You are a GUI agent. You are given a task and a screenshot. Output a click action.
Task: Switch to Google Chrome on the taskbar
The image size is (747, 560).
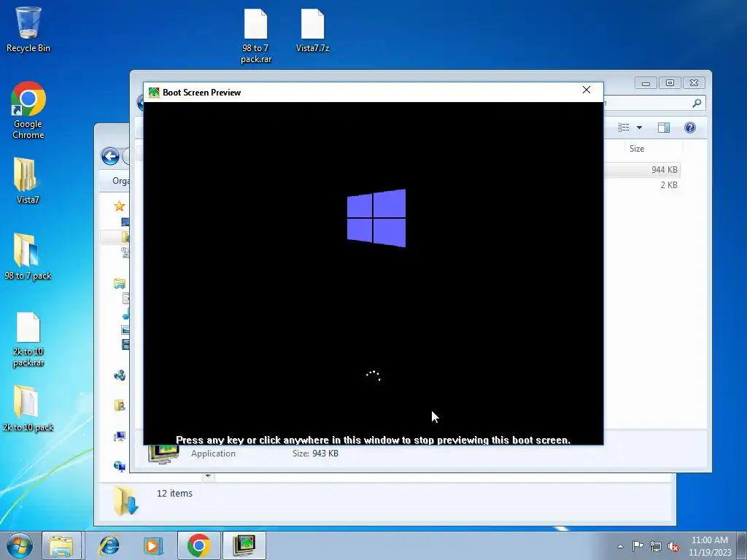(198, 545)
